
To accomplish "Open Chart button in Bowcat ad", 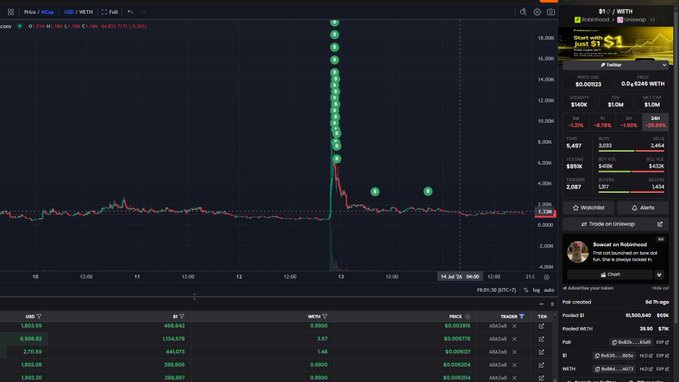I will pyautogui.click(x=610, y=275).
